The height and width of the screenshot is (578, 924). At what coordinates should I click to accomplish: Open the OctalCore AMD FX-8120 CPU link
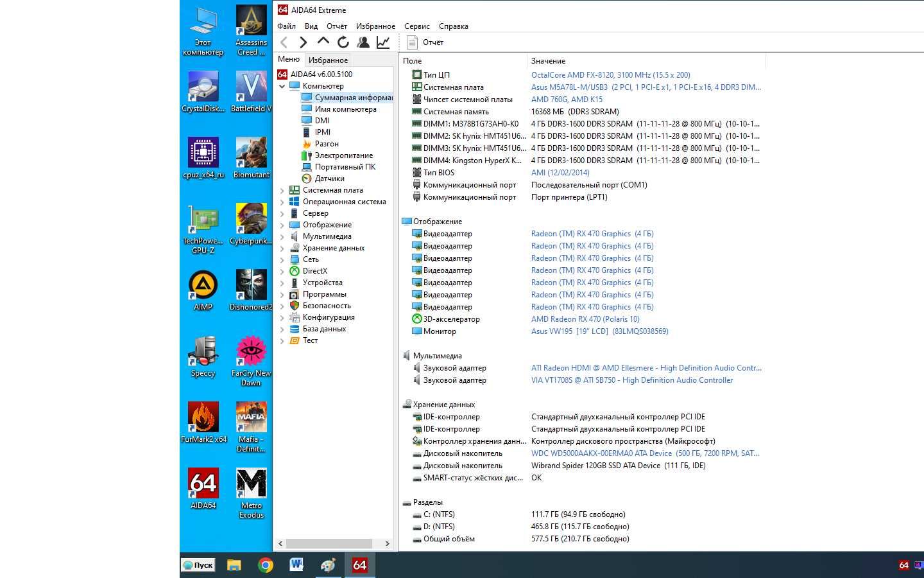tap(611, 75)
